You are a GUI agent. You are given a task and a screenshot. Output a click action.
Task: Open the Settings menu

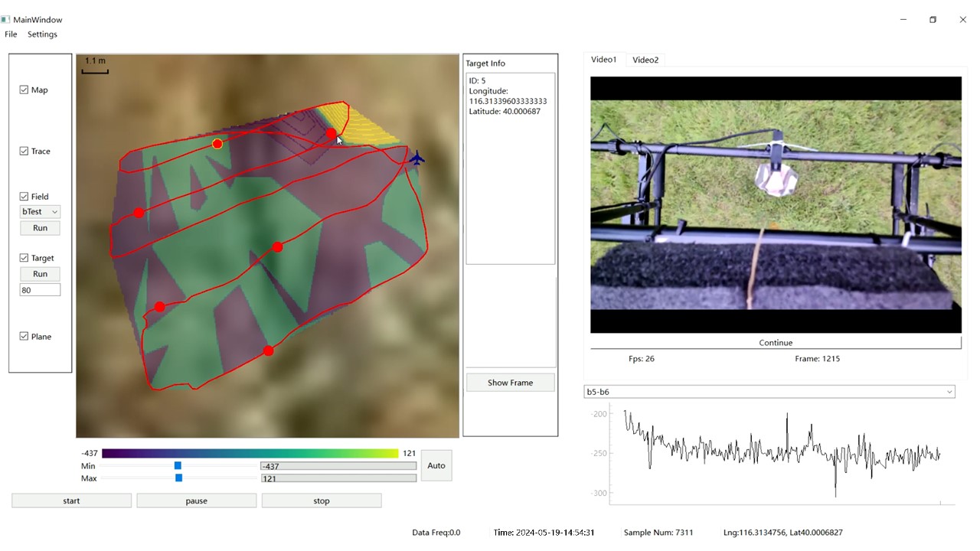pos(42,34)
